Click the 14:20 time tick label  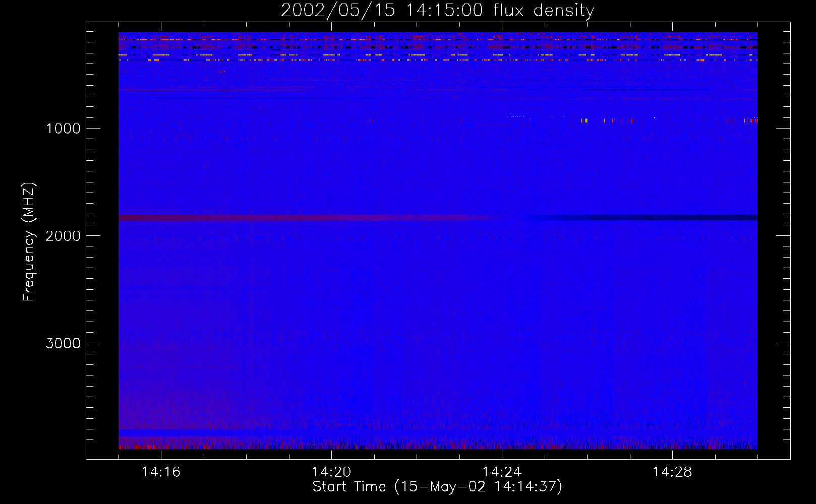(331, 472)
